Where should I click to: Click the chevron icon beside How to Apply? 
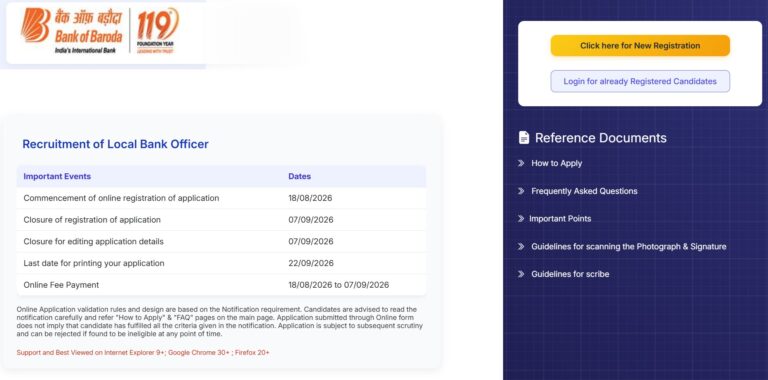point(521,163)
